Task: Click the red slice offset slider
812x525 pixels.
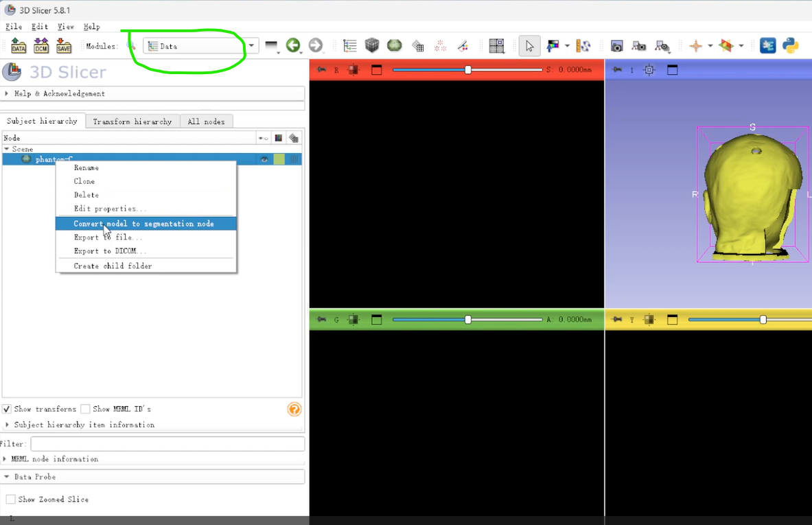Action: coord(467,70)
